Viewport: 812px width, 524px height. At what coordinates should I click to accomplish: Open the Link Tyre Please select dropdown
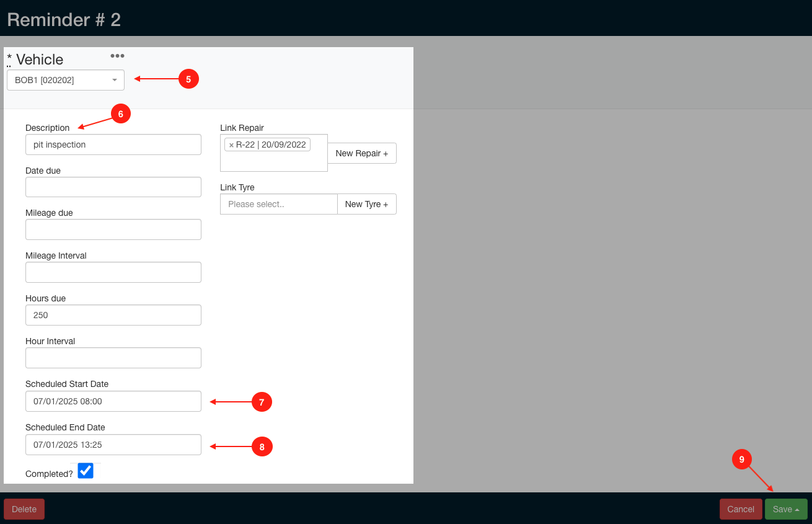pyautogui.click(x=279, y=204)
